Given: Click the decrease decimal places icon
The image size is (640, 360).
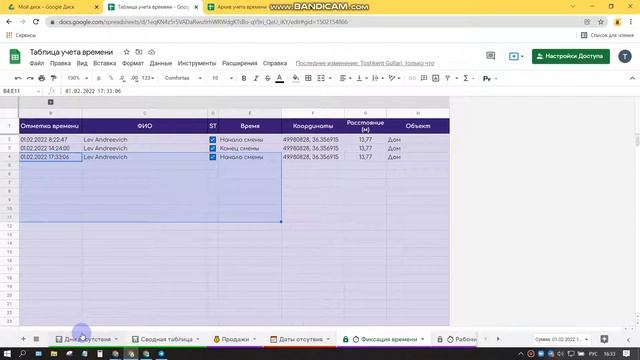Looking at the screenshot, I should point(122,78).
